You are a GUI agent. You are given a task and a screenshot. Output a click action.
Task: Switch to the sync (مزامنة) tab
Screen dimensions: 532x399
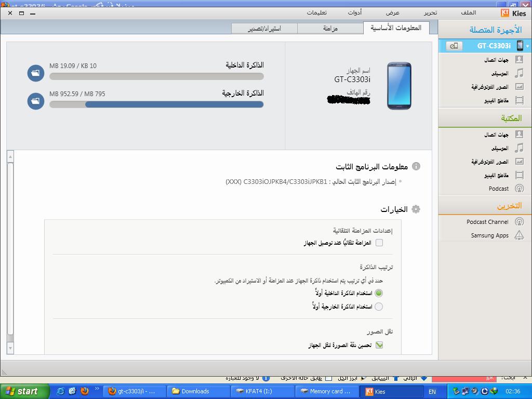coord(330,29)
